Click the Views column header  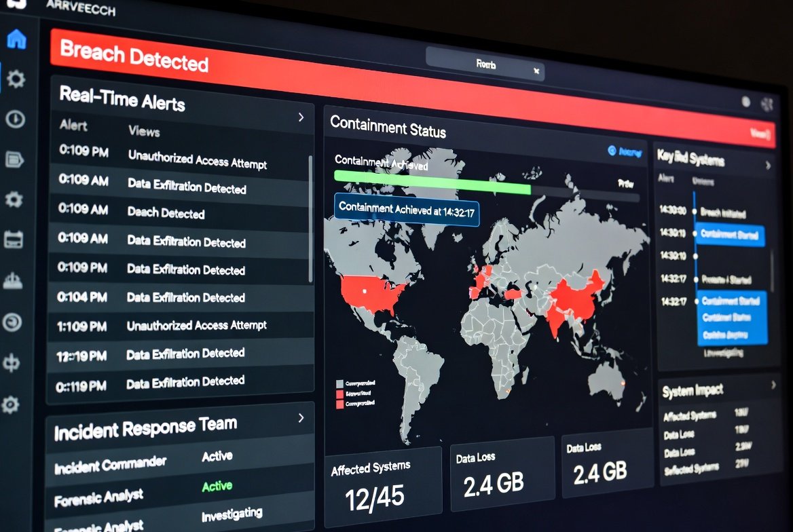point(144,131)
